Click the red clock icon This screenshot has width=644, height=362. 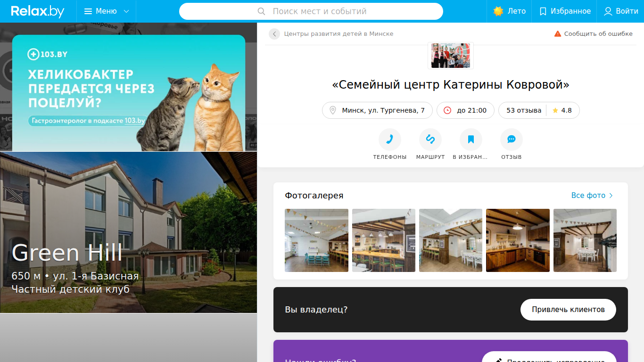[x=447, y=110]
